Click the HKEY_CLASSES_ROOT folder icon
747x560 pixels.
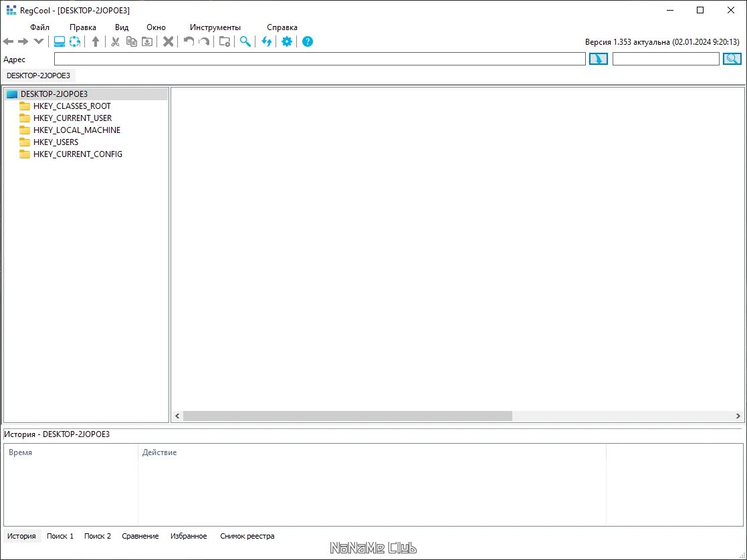[25, 106]
